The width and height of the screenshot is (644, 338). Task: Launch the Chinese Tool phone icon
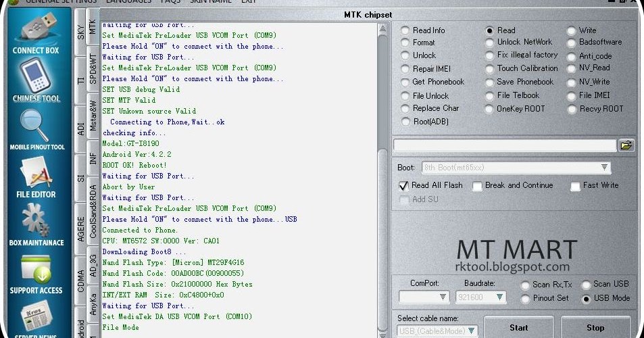tap(36, 80)
